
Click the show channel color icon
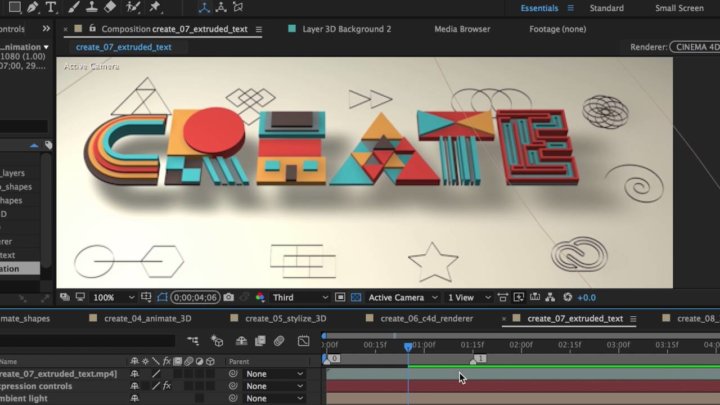260,297
